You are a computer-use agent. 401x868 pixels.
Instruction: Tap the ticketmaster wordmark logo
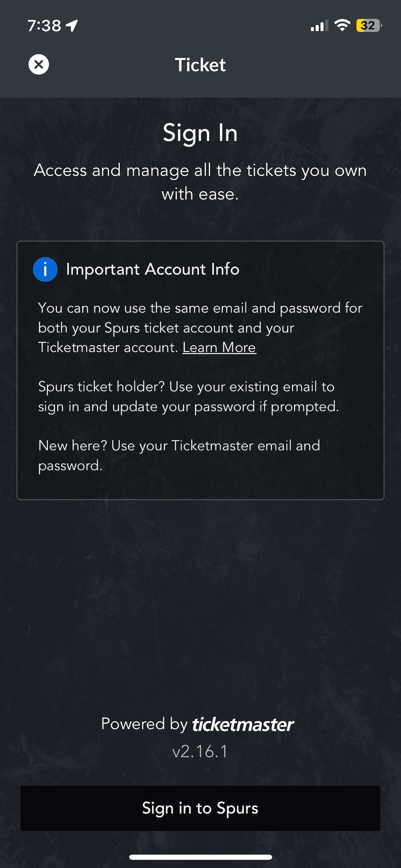click(x=243, y=724)
